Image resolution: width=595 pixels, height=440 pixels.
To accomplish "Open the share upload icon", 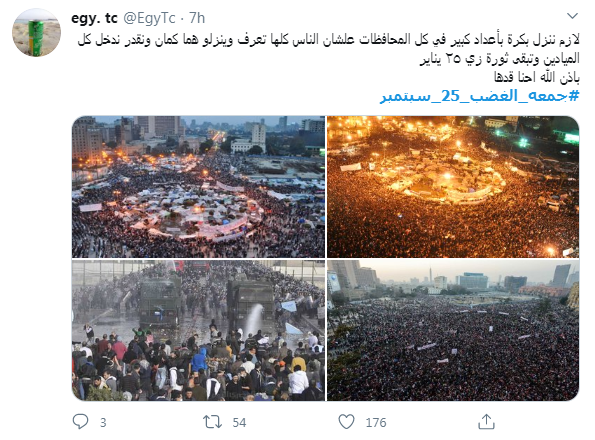I will click(x=486, y=421).
